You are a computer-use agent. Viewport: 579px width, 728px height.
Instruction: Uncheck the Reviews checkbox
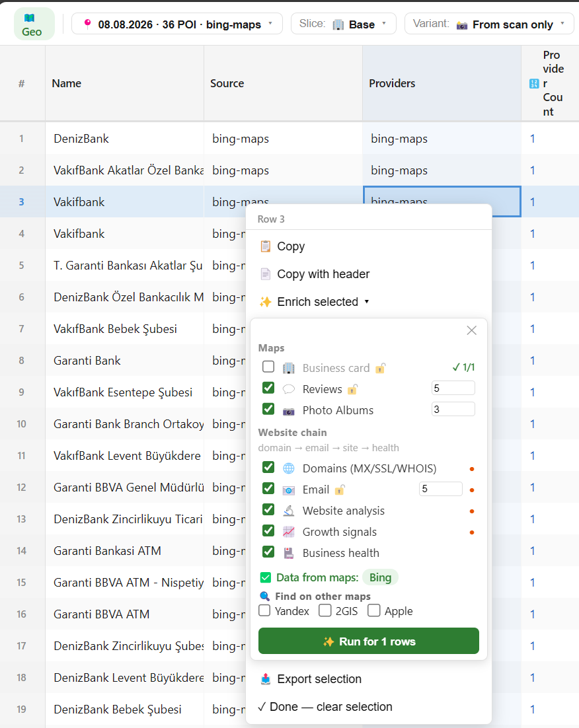pyautogui.click(x=268, y=388)
